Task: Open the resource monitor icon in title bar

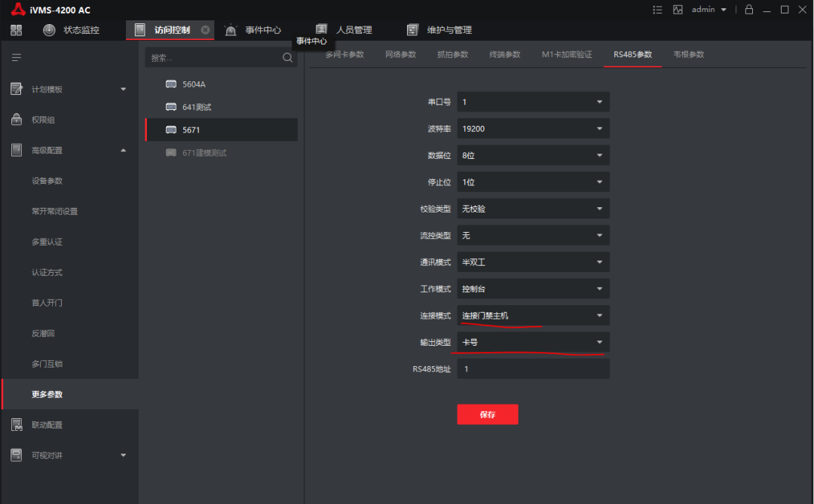Action: (x=678, y=10)
